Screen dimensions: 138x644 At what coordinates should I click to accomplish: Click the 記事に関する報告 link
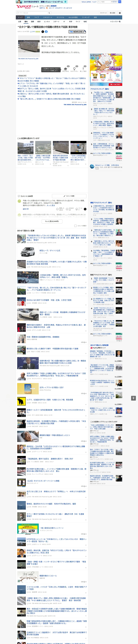[x=24, y=71]
